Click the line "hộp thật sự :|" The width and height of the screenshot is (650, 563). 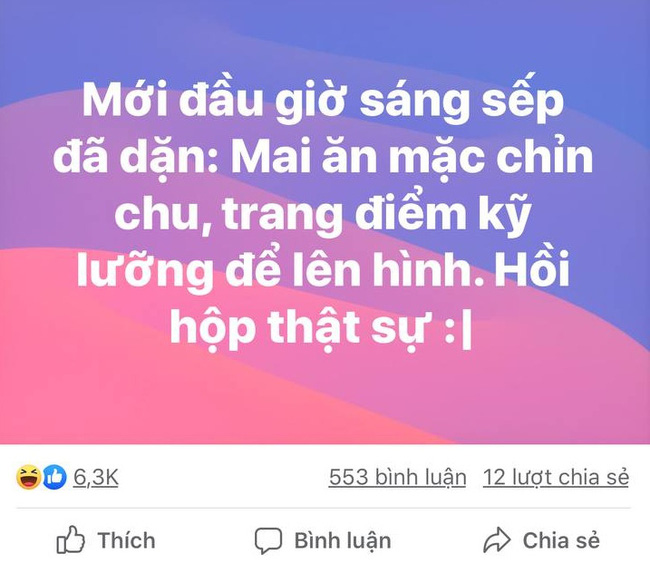[321, 328]
